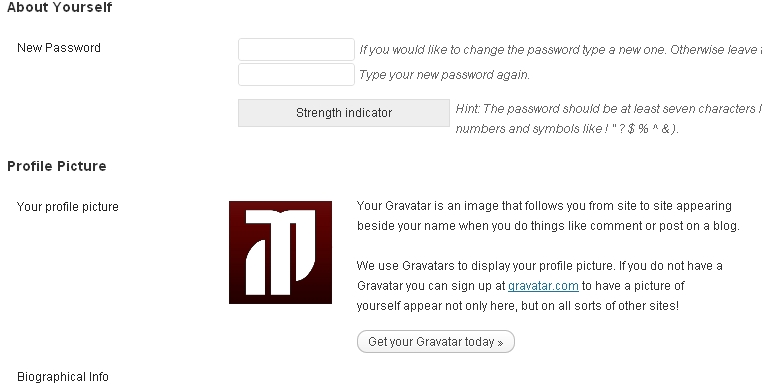Image resolution: width=762 pixels, height=384 pixels.
Task: Click the Biographical Info label
Action: (63, 377)
